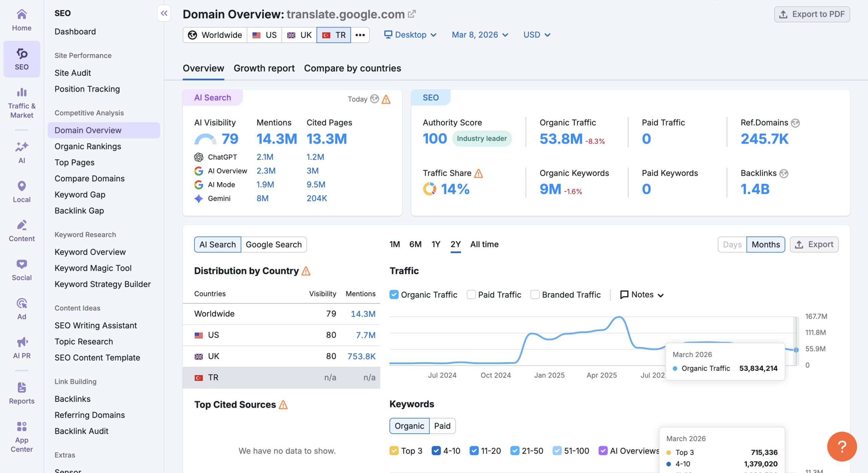This screenshot has height=473, width=868.
Task: Click the orange help question mark button
Action: [x=842, y=446]
